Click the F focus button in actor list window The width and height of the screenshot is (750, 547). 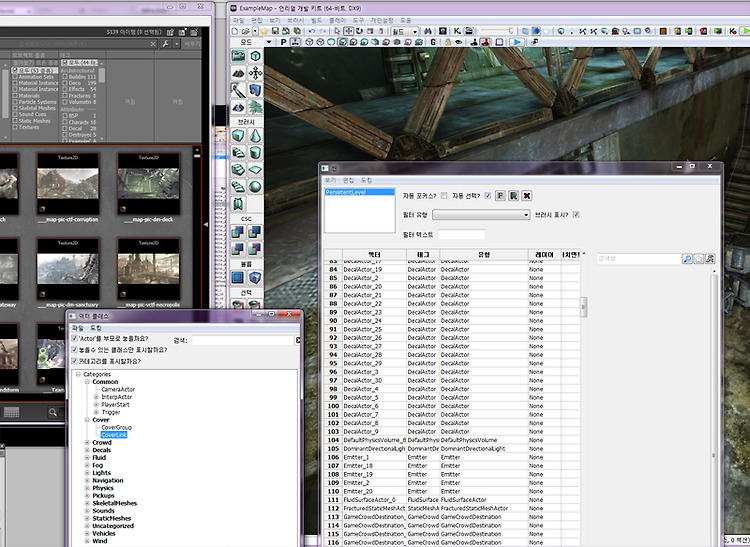click(500, 196)
